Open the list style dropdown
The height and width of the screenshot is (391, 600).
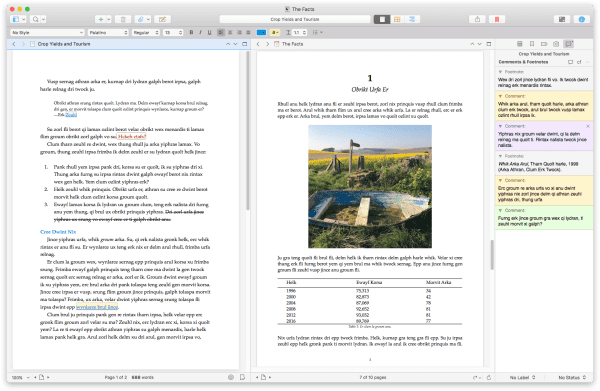[x=318, y=33]
